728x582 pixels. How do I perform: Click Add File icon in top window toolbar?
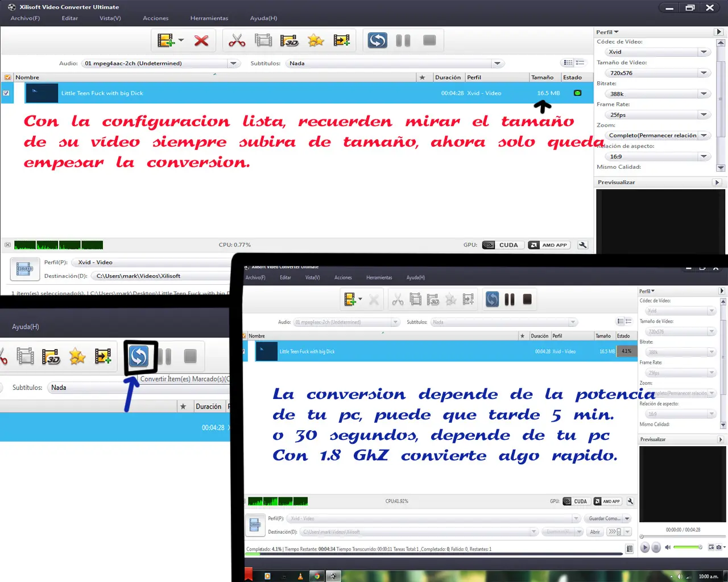click(166, 40)
